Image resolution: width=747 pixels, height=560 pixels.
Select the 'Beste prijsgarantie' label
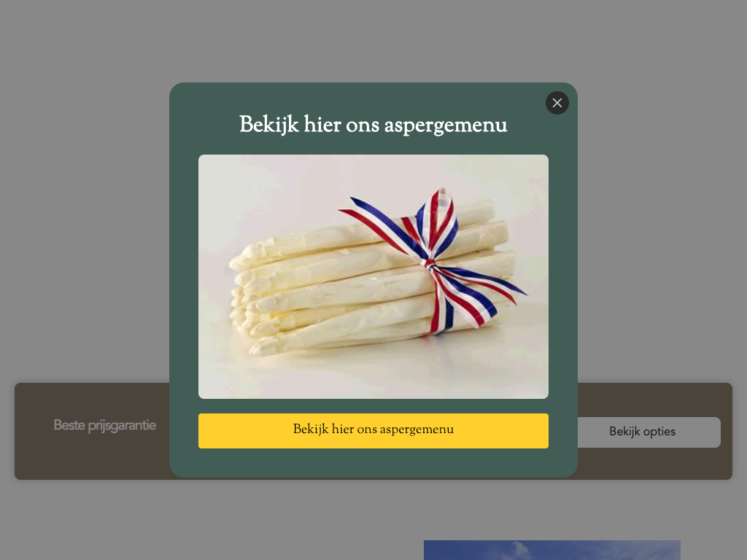(x=105, y=425)
